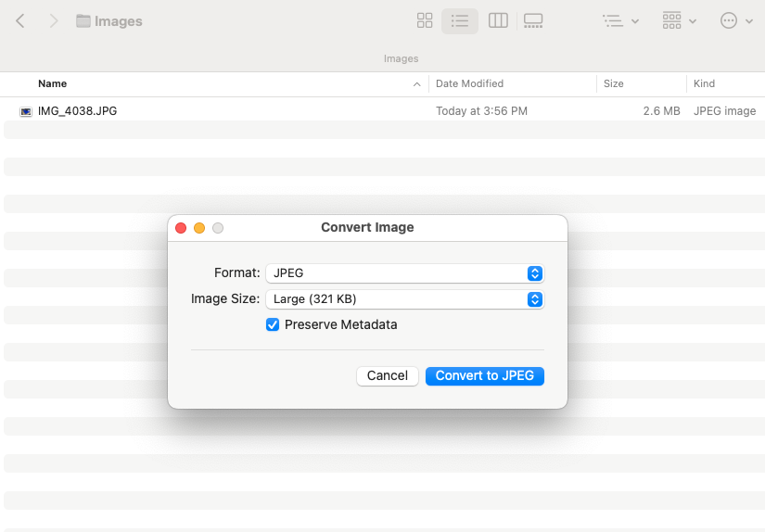Sort files by the Name column
Screen dimensions: 765x532
point(52,83)
